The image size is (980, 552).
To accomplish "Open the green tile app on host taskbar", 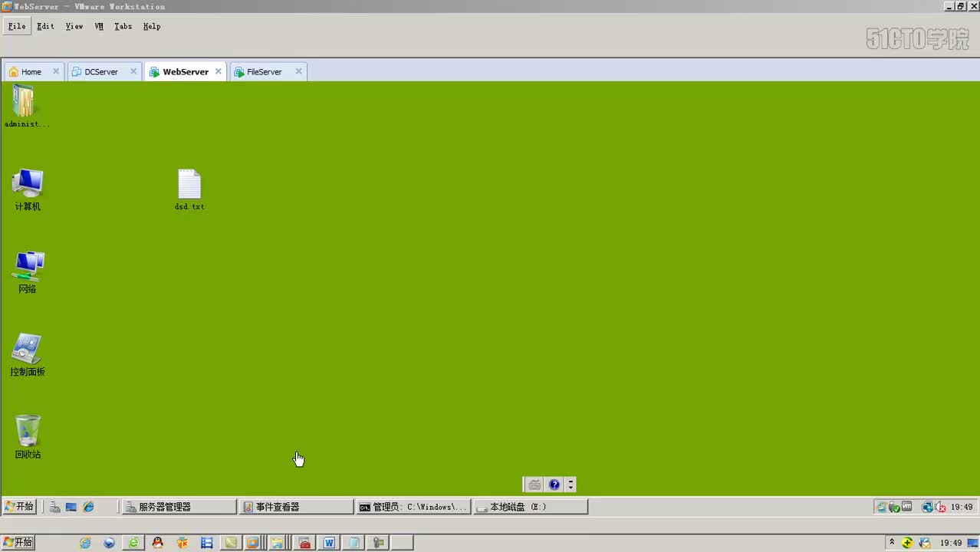I will (231, 543).
